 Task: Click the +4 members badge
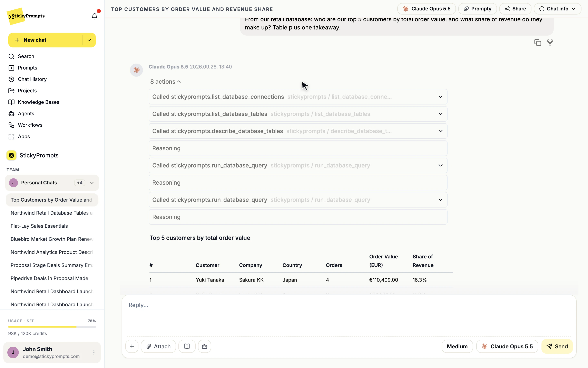pos(80,183)
